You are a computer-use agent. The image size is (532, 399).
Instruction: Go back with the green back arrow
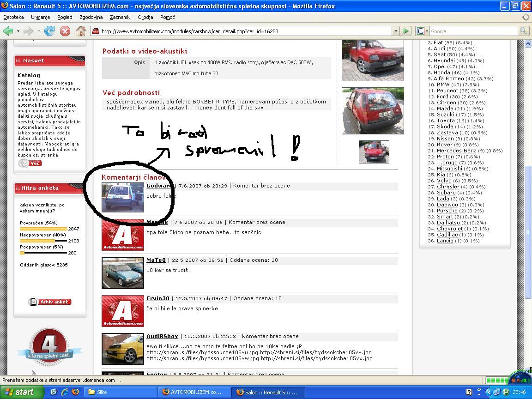(8, 31)
